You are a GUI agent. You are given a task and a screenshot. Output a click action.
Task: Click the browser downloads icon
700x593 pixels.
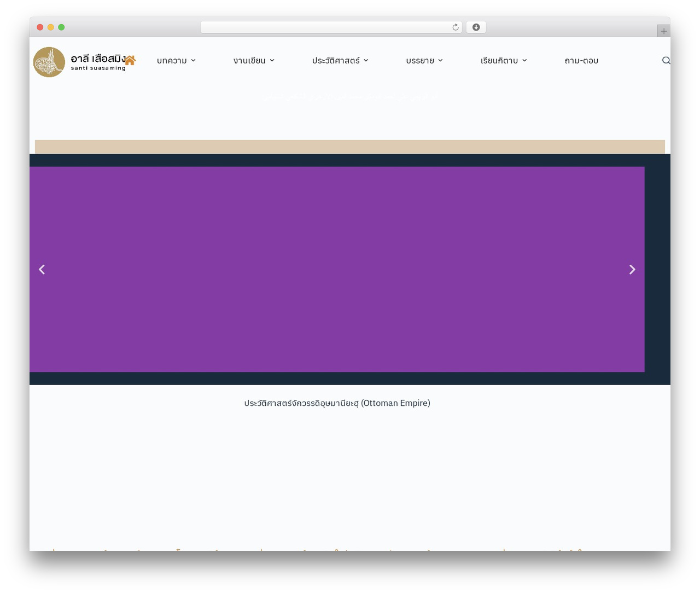(x=476, y=27)
